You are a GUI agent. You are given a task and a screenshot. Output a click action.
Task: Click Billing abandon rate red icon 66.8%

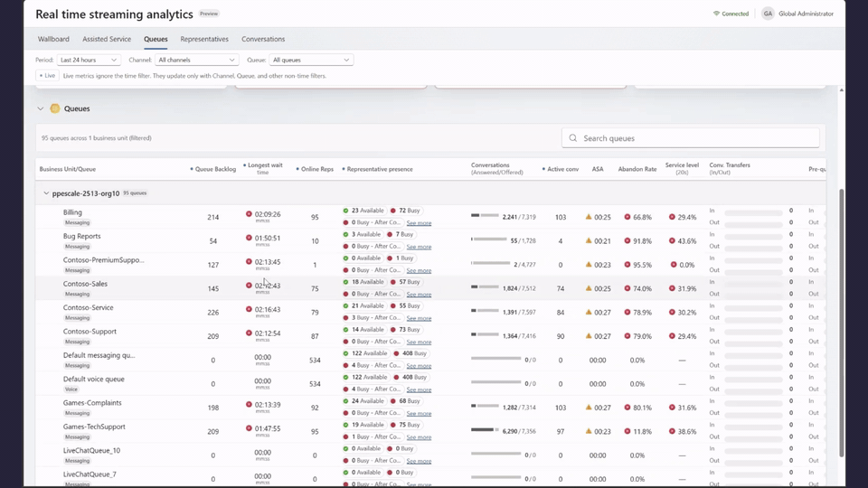(x=627, y=217)
